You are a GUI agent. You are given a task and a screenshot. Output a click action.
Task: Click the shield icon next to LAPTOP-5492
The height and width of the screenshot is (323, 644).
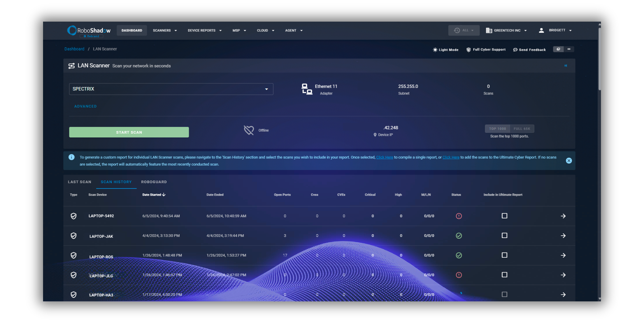74,216
